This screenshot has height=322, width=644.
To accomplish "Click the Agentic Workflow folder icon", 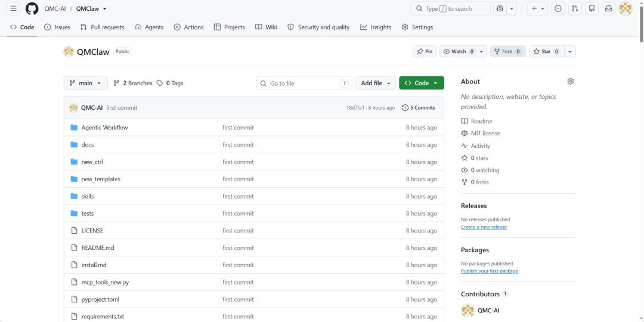I will [74, 128].
